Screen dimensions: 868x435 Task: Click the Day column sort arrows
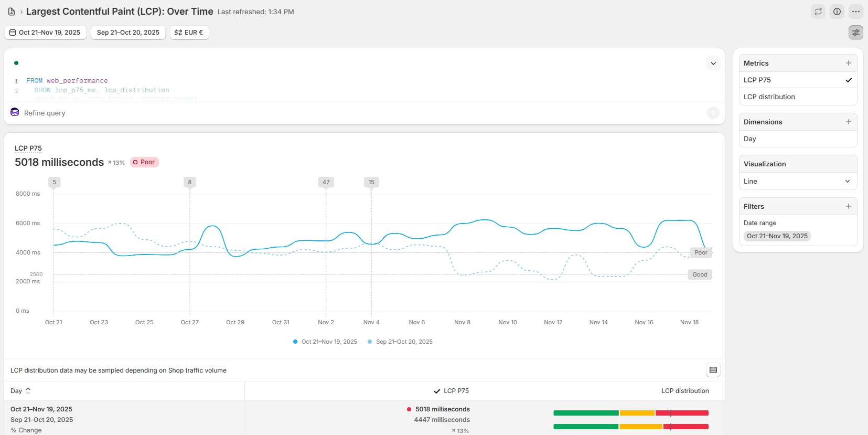point(28,391)
